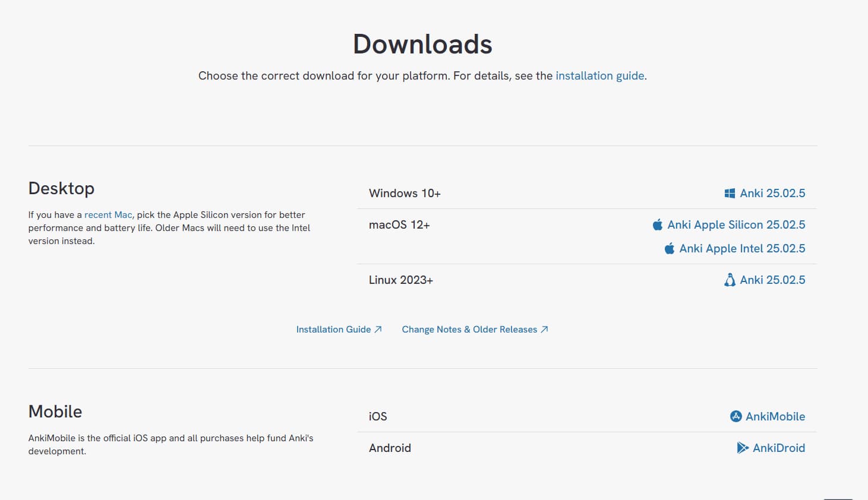This screenshot has width=868, height=500.
Task: Click the 'iOS' platform label
Action: (378, 416)
